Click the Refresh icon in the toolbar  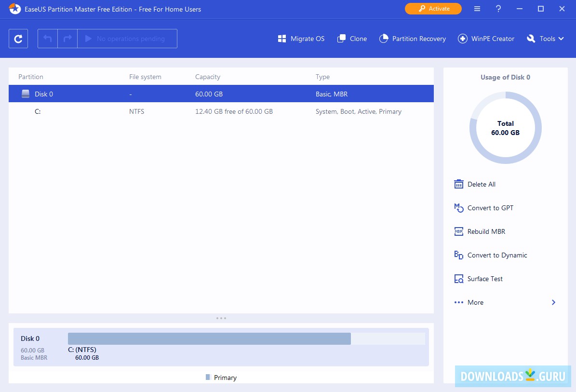pos(18,38)
